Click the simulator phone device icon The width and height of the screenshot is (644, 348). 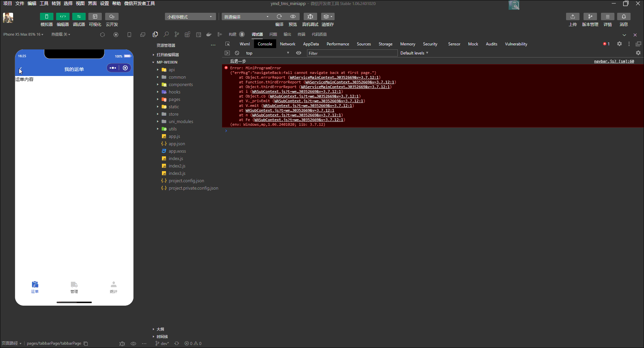tap(129, 35)
